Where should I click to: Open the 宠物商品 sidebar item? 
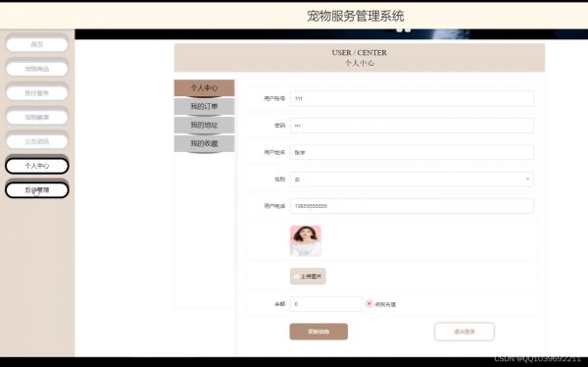pos(37,69)
